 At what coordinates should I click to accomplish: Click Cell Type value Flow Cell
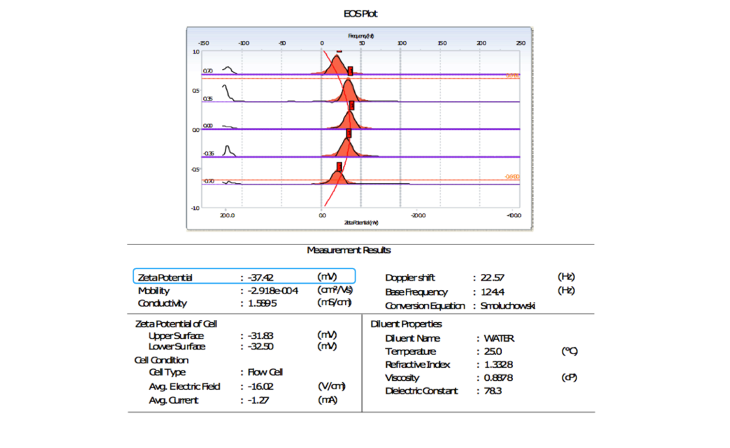(x=265, y=372)
